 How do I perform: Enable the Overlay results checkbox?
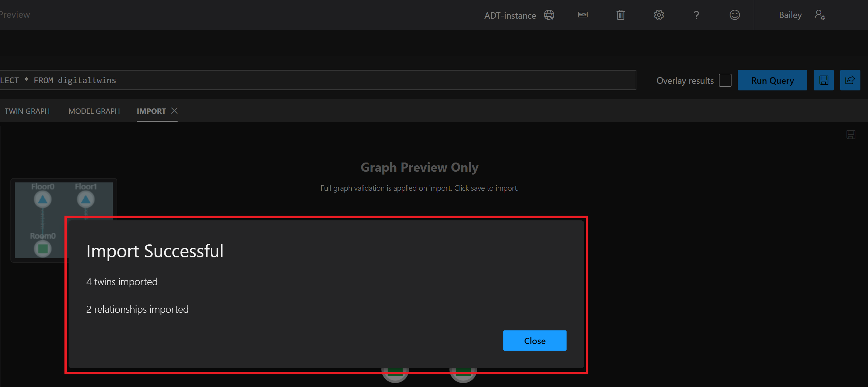tap(725, 80)
